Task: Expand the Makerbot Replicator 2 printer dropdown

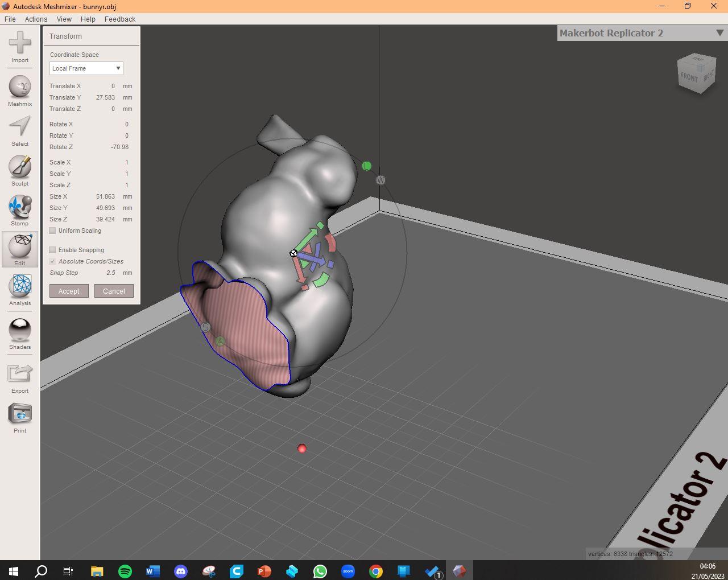Action: click(x=642, y=33)
